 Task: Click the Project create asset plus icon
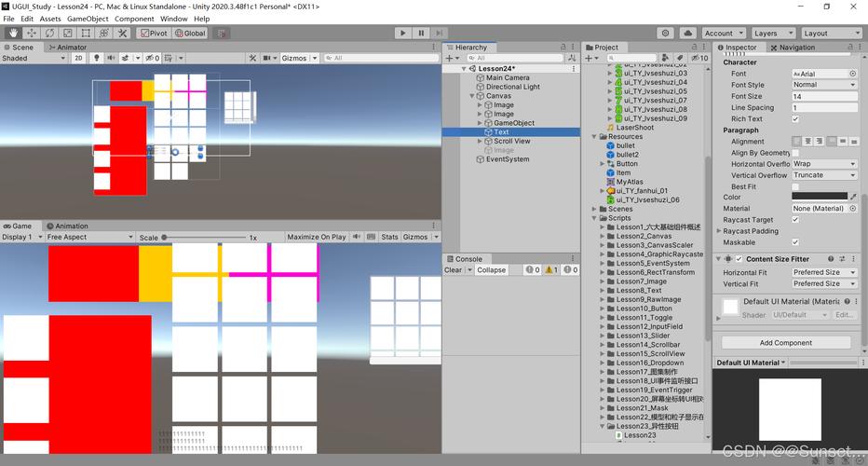coord(589,58)
